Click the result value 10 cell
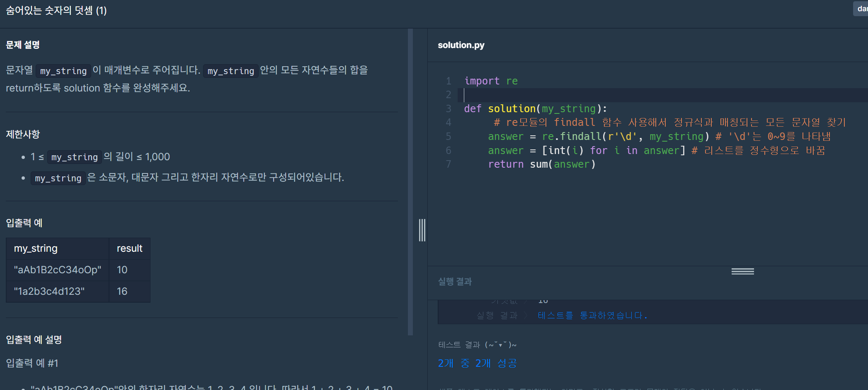The height and width of the screenshot is (390, 868). click(x=129, y=270)
